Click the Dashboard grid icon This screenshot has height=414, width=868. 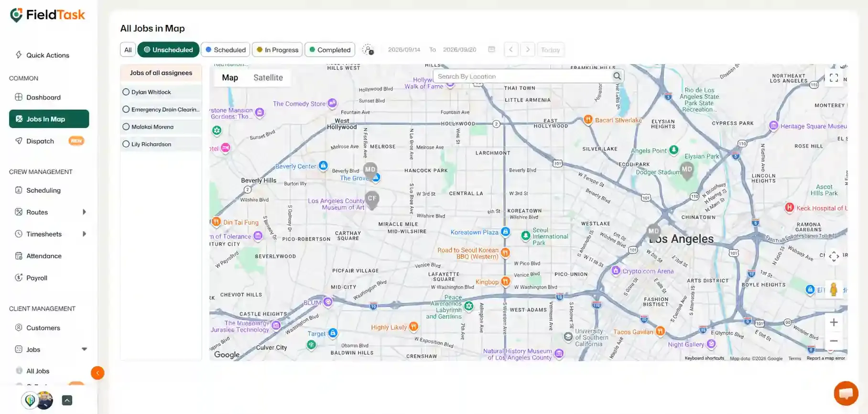tap(19, 97)
